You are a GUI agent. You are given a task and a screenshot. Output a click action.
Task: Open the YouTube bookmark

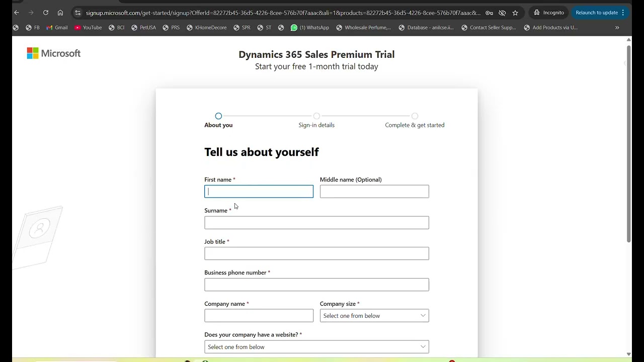click(88, 28)
